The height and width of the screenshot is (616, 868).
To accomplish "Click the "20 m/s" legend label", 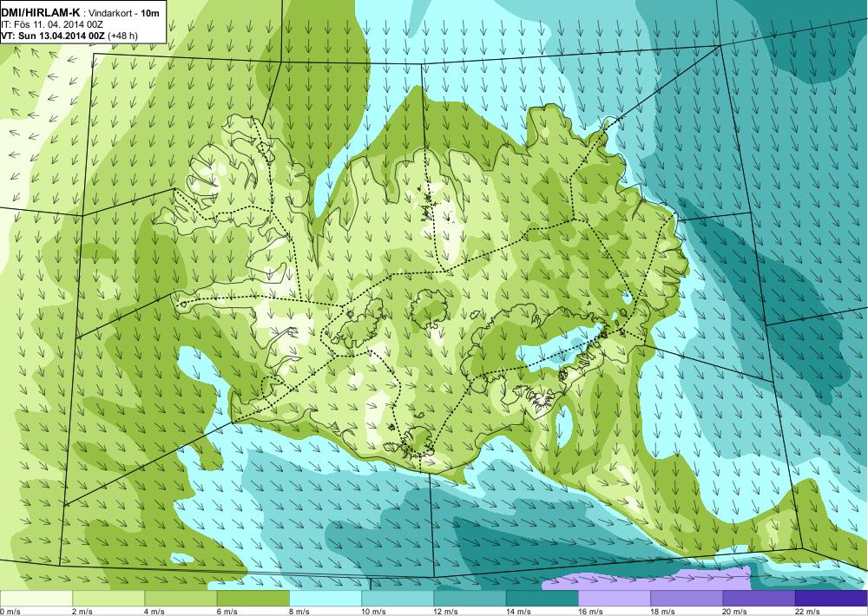I will click(734, 611).
